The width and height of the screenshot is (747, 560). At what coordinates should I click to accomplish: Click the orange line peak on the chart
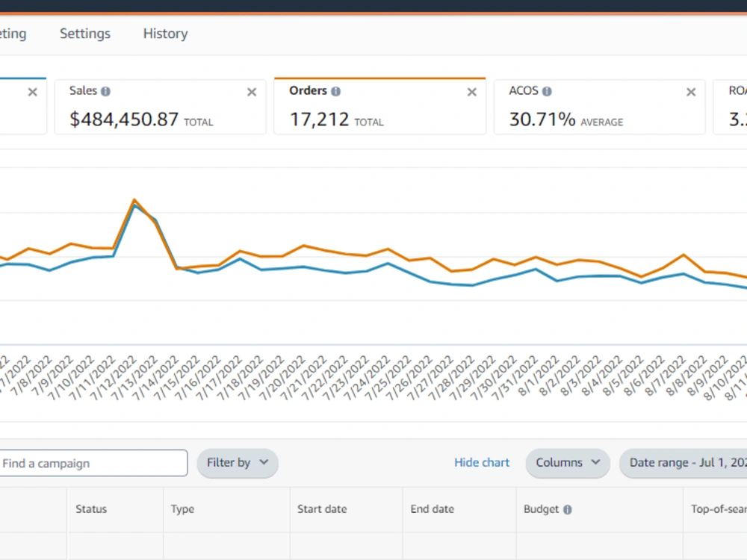point(134,200)
